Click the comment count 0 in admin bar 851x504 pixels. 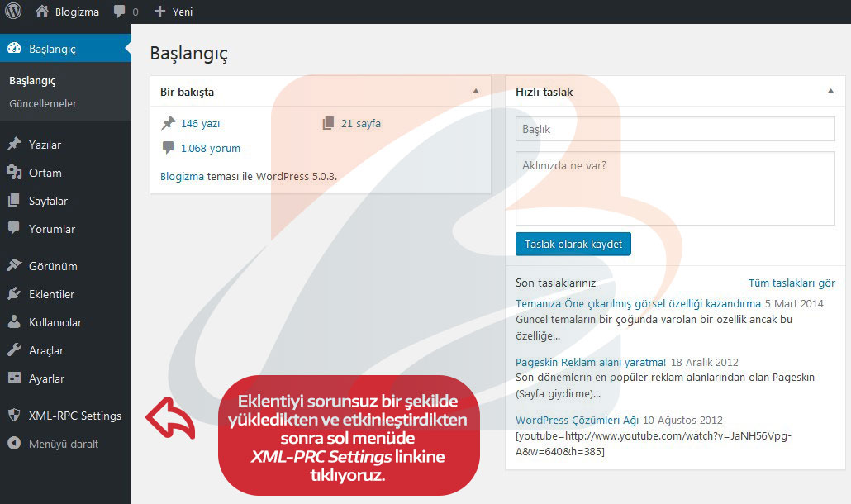(x=135, y=12)
